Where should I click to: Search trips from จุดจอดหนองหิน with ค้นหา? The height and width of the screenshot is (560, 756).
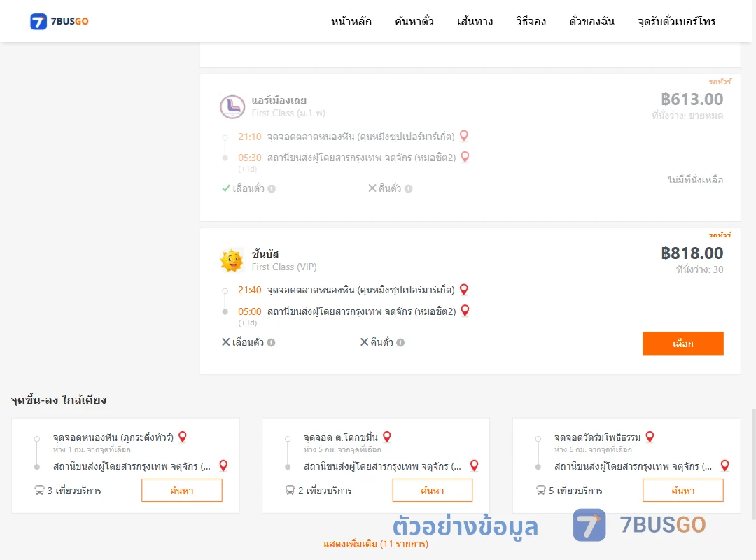pos(182,491)
